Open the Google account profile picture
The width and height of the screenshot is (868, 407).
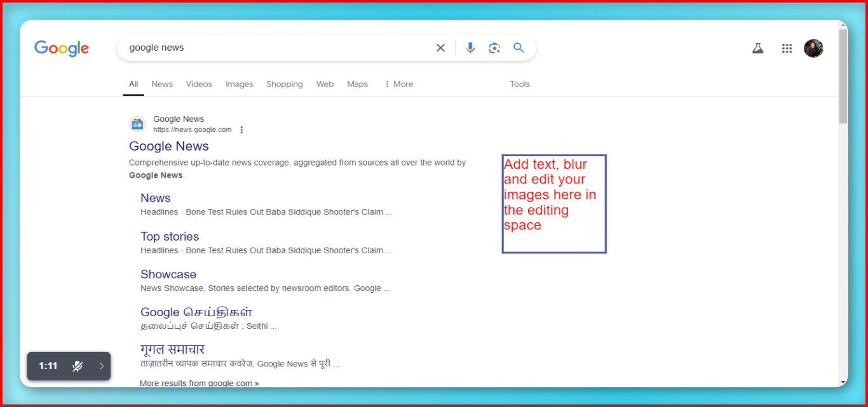[813, 48]
